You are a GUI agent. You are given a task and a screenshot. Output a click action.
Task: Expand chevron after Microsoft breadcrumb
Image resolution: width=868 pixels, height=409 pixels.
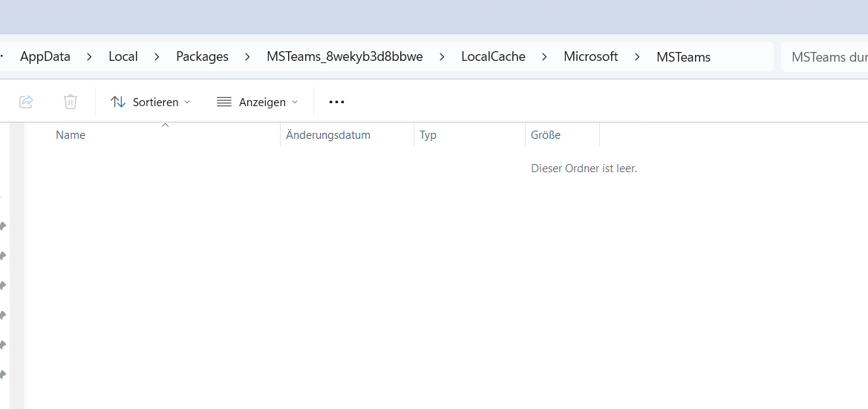637,56
